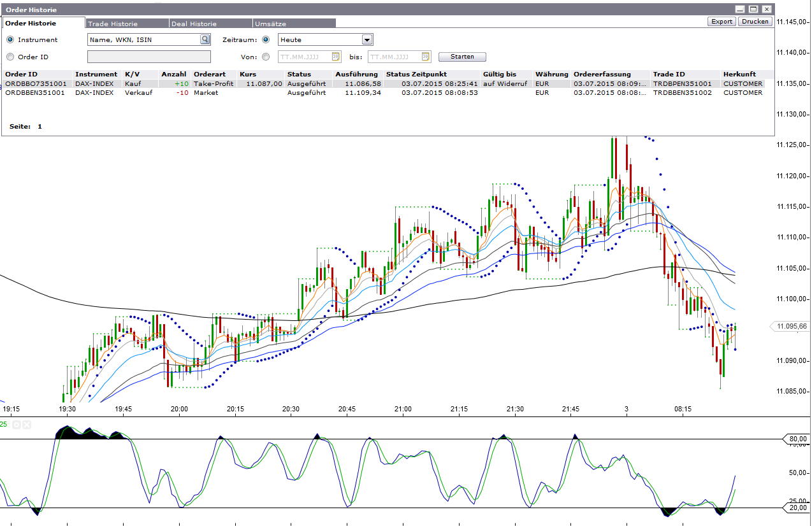This screenshot has height=526, width=812.
Task: Minimize the Order Historie window
Action: point(739,10)
